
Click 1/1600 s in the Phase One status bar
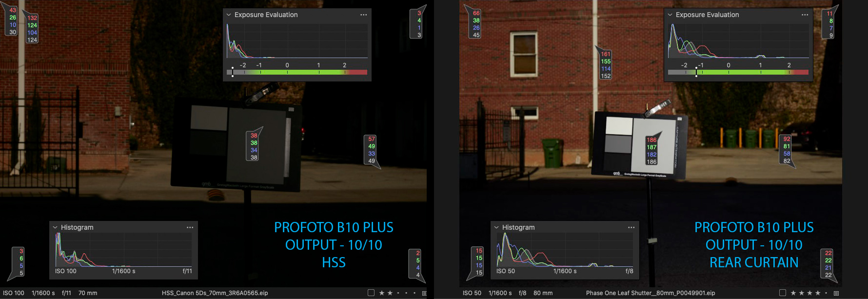[500, 293]
